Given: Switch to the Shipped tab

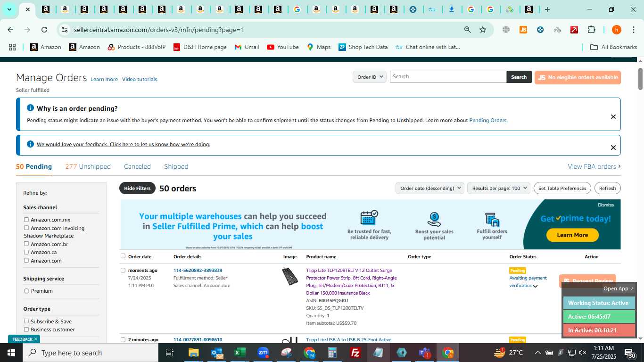Looking at the screenshot, I should point(176,166).
